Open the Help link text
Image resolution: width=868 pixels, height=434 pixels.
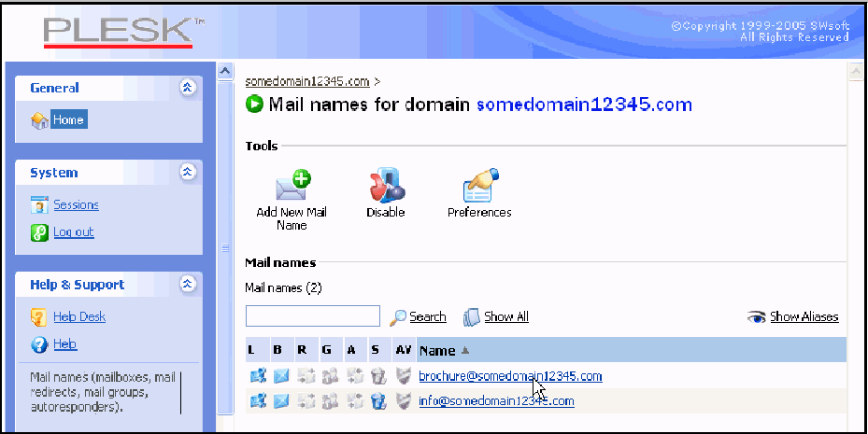64,343
